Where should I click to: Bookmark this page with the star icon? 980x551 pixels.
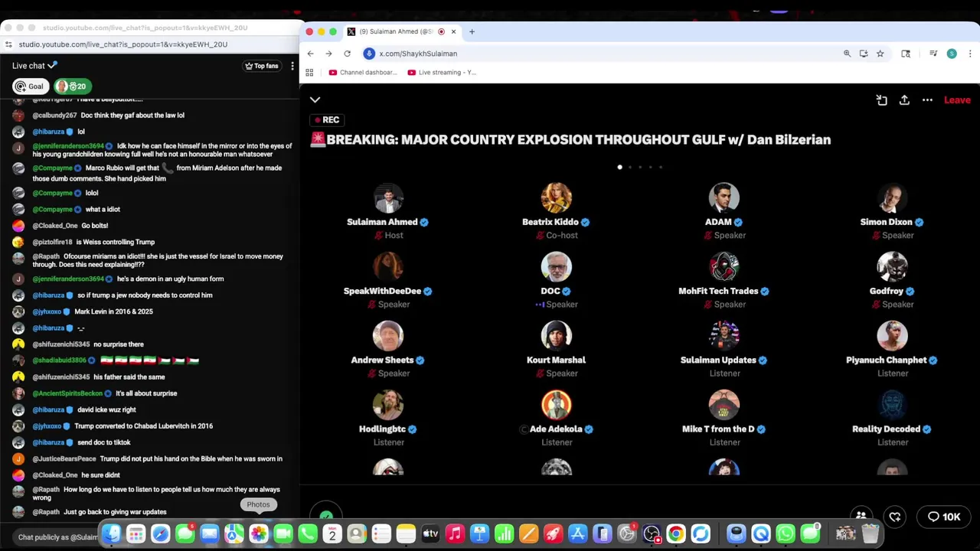(x=880, y=54)
